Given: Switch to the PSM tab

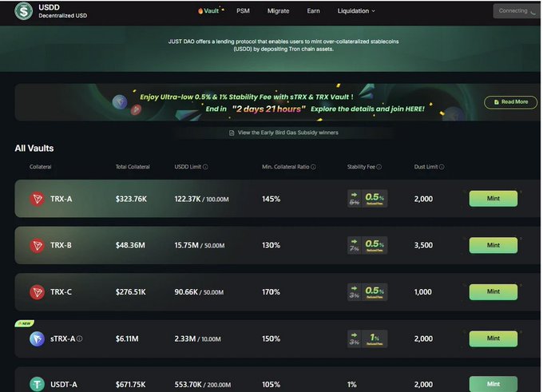Looking at the screenshot, I should pos(243,10).
